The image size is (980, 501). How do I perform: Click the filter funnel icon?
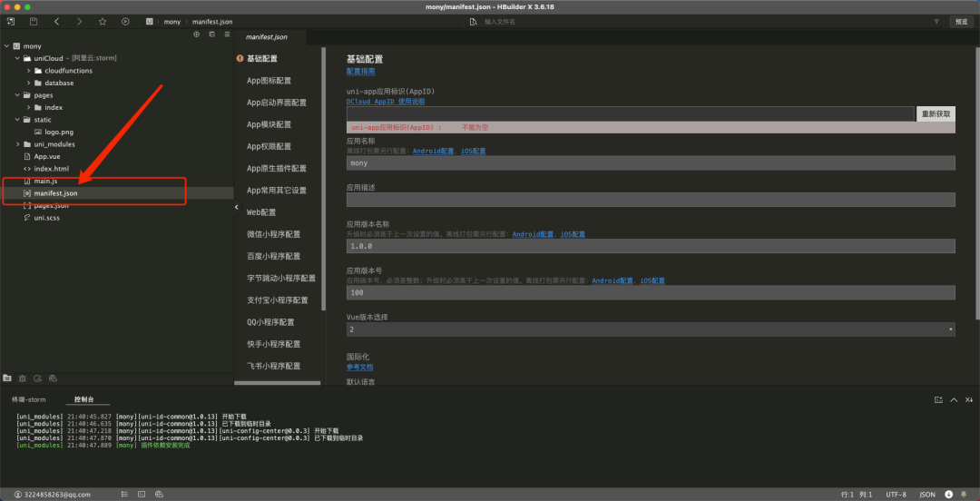tap(936, 22)
